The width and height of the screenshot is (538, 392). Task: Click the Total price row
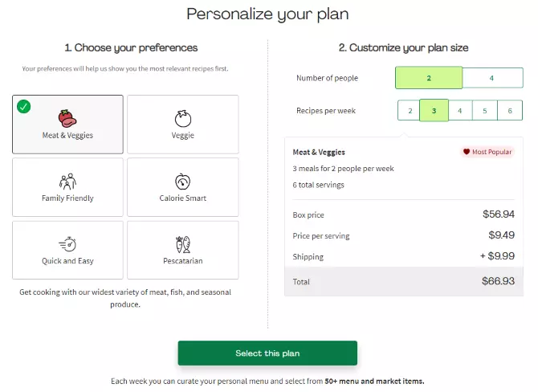pyautogui.click(x=404, y=281)
